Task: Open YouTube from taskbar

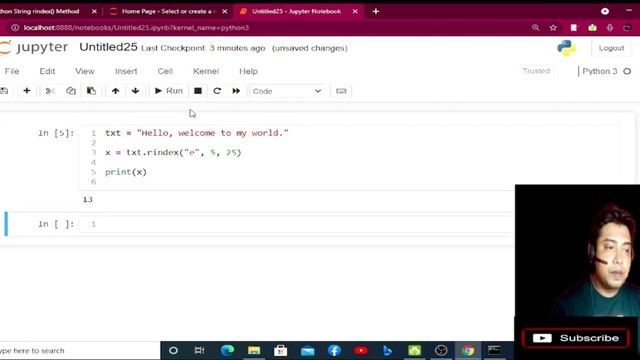Action: (361, 350)
